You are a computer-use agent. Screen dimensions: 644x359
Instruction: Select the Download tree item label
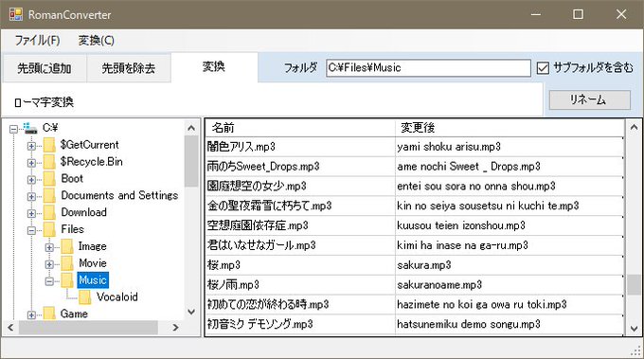coord(83,212)
